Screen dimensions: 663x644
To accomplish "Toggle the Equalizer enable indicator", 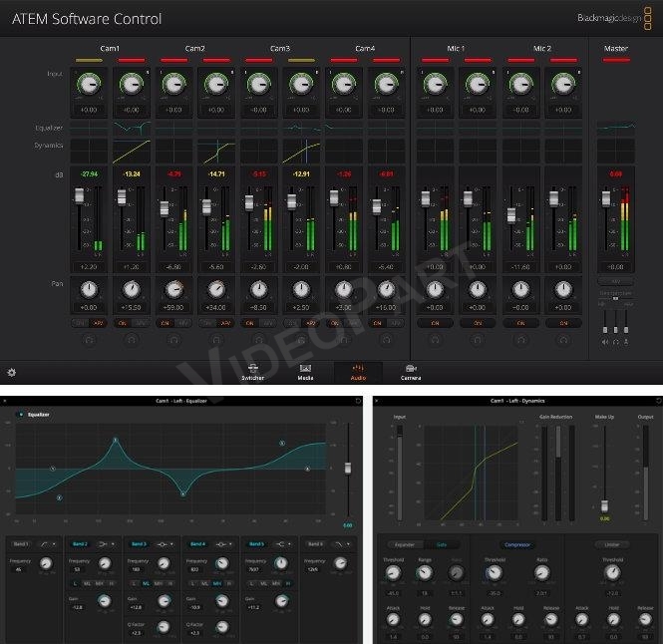I will [x=21, y=415].
